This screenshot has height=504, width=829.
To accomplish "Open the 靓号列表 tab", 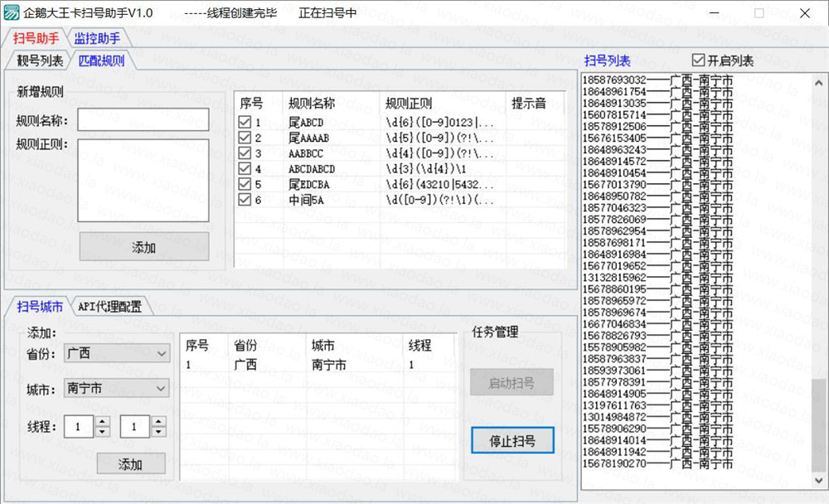I will pos(39,61).
